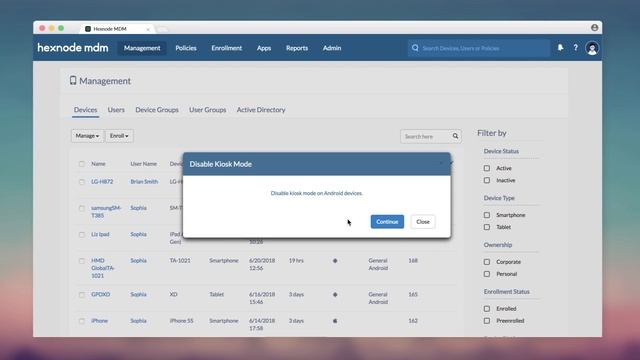
Task: Open the Reports menu
Action: point(297,48)
